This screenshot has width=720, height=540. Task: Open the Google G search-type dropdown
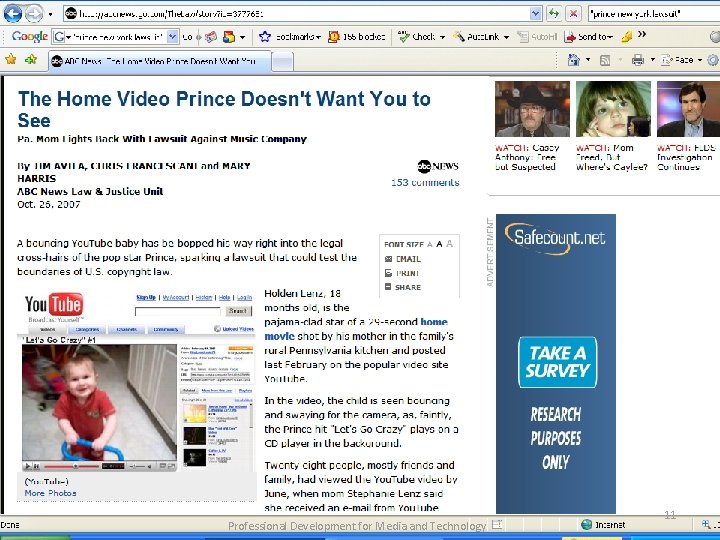pos(62,37)
